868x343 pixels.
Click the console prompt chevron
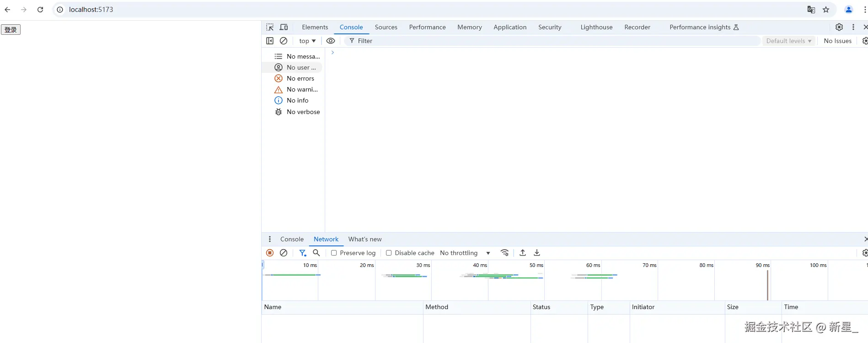click(x=332, y=52)
